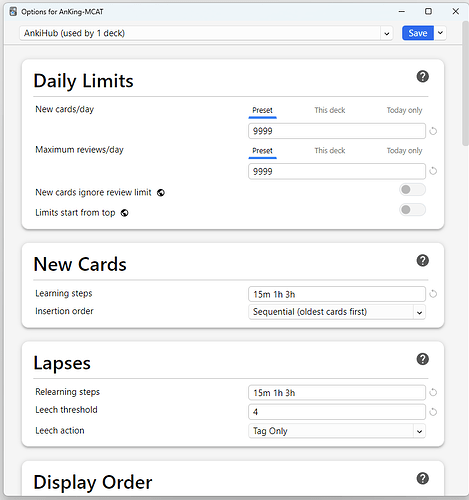The width and height of the screenshot is (469, 500).
Task: Select Today only tab for Maximum reviews/day
Action: [x=404, y=150]
